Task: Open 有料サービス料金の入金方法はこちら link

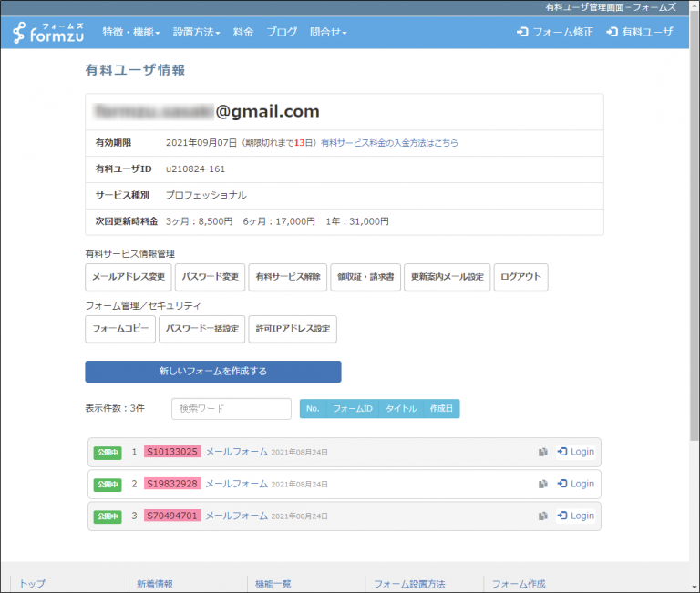Action: pos(389,143)
